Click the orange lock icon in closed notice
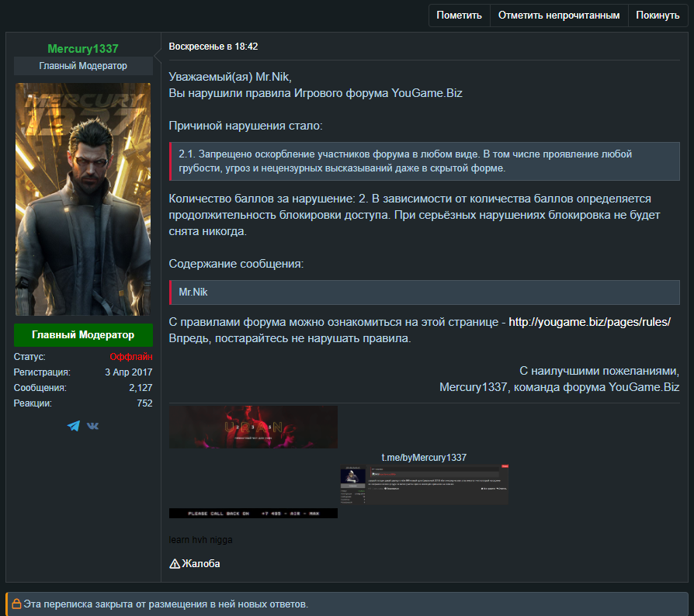Viewport: 694px width, 616px height. tap(16, 604)
